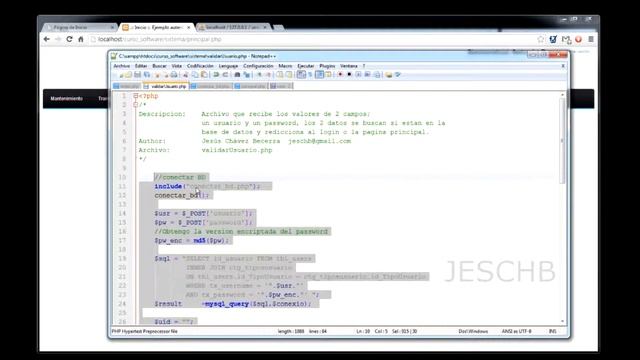Open the Vista menu
Screen dimensions: 640x360
click(177, 66)
